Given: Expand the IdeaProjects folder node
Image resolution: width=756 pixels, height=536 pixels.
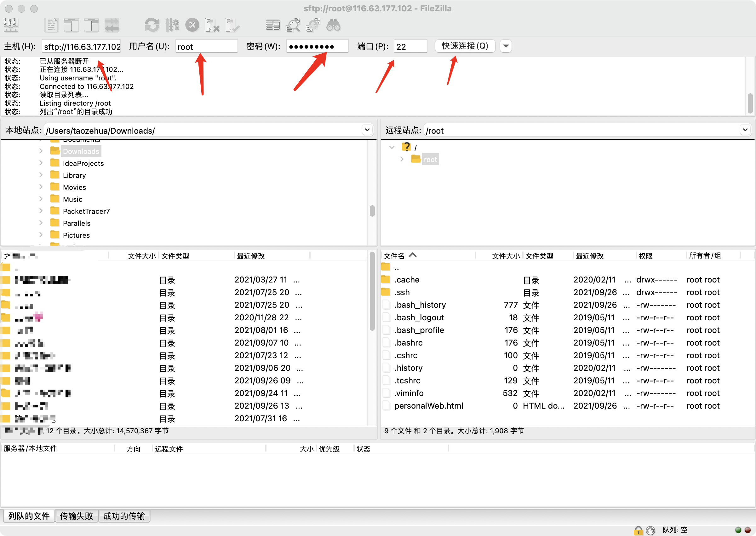Looking at the screenshot, I should point(41,163).
